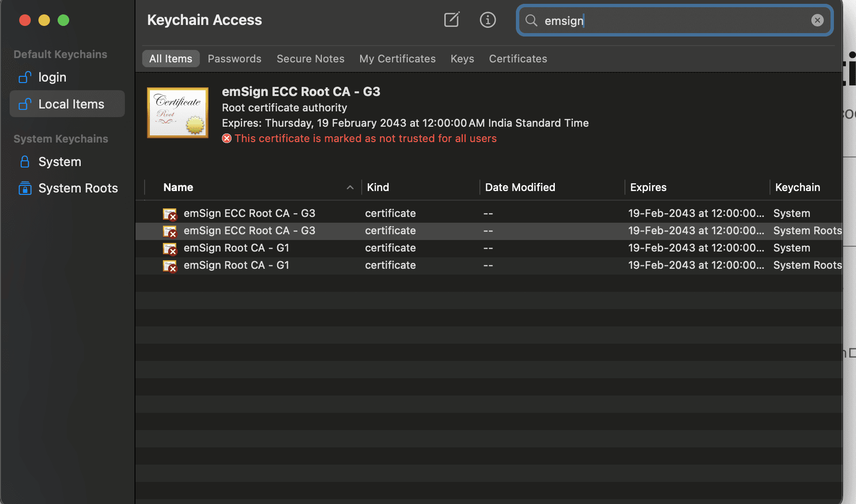Click the compose new note icon
The width and height of the screenshot is (856, 504).
tap(452, 20)
